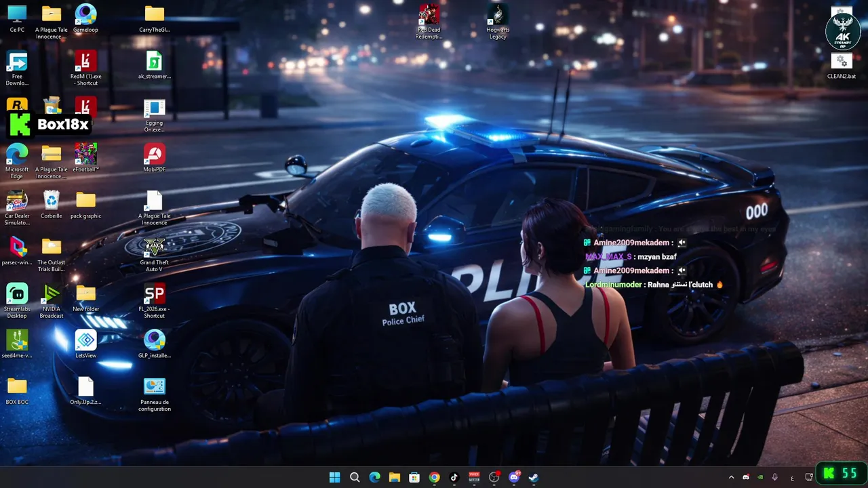Select the Corbeille recycle bin
This screenshot has height=488, width=868.
[x=52, y=205]
